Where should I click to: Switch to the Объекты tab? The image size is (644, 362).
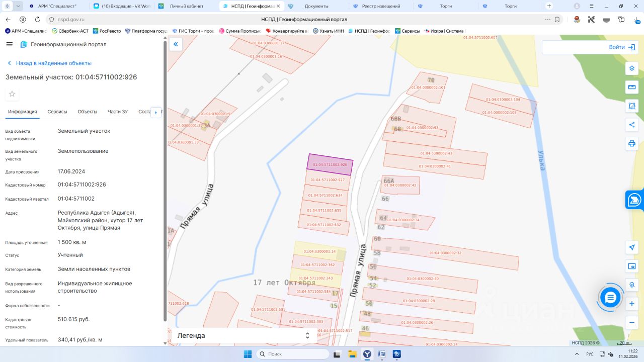(x=88, y=112)
